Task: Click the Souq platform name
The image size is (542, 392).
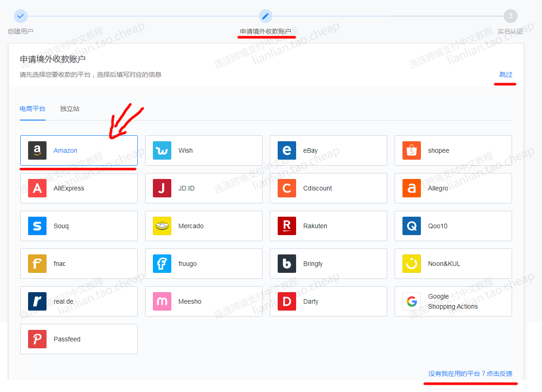Action: [61, 226]
